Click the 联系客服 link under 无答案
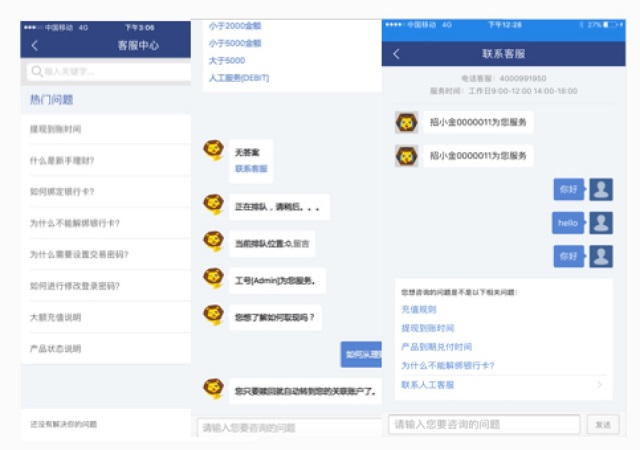The height and width of the screenshot is (450, 640). (250, 169)
